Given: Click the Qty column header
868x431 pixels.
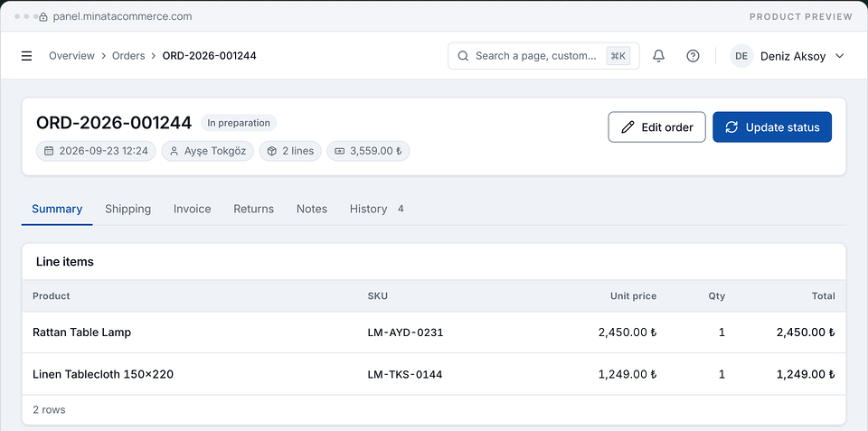Looking at the screenshot, I should pos(717,296).
